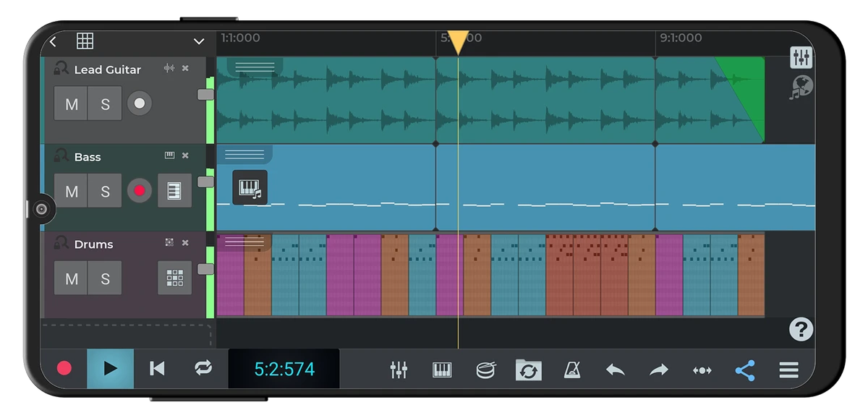
Task: Toggle loop playback mode
Action: (203, 369)
